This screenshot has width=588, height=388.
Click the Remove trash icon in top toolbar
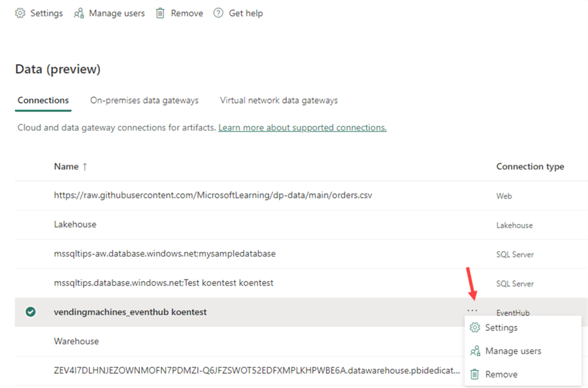click(x=160, y=13)
